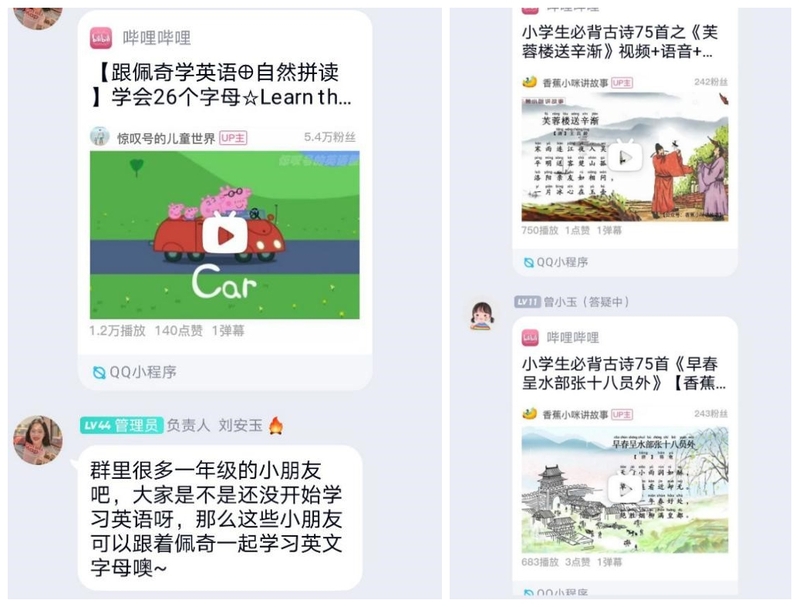Open title 跟佩奇学英语 自然拼读 link

coord(223,84)
